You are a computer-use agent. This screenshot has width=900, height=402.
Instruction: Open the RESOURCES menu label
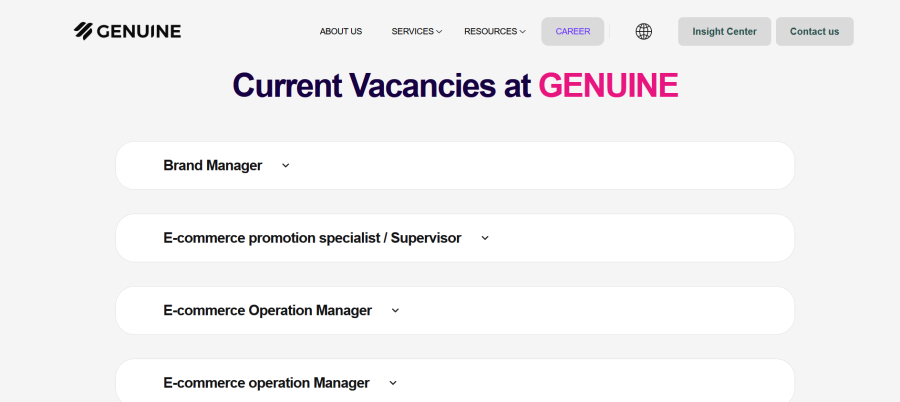[490, 31]
